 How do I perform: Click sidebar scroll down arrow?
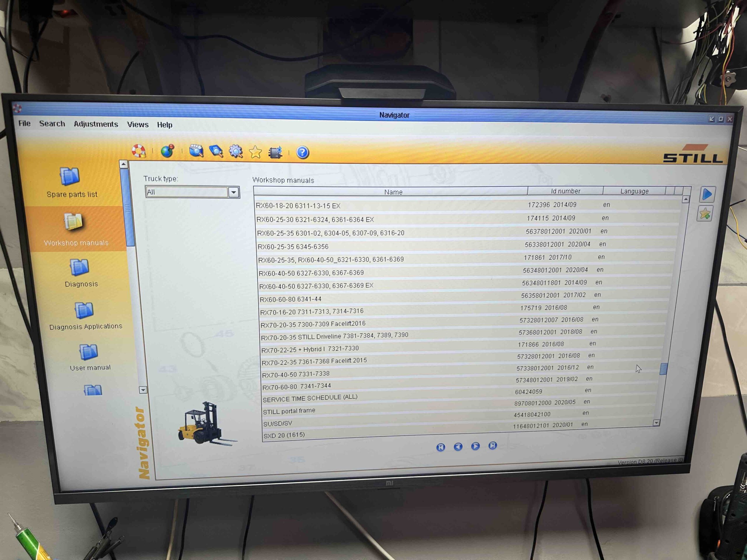tap(143, 390)
